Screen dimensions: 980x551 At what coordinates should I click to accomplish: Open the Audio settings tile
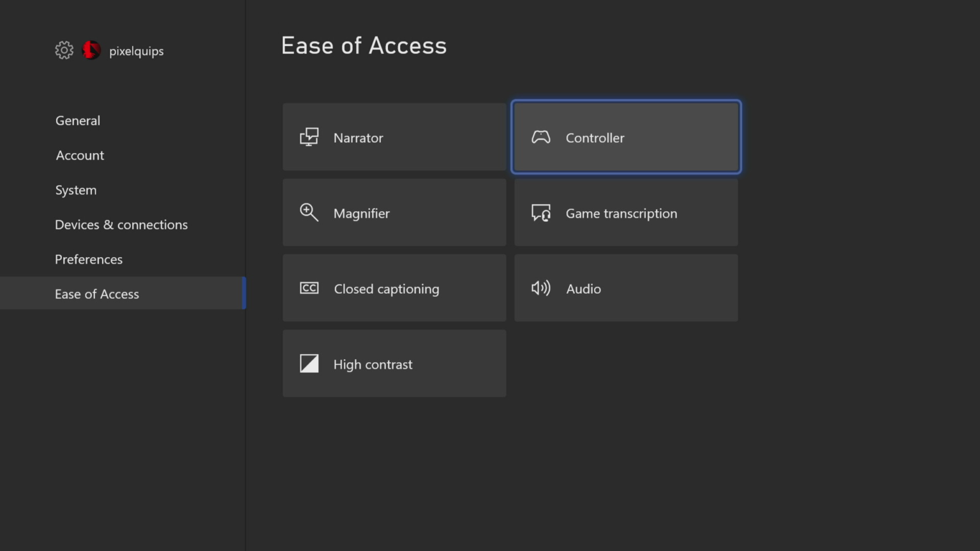[x=625, y=288]
